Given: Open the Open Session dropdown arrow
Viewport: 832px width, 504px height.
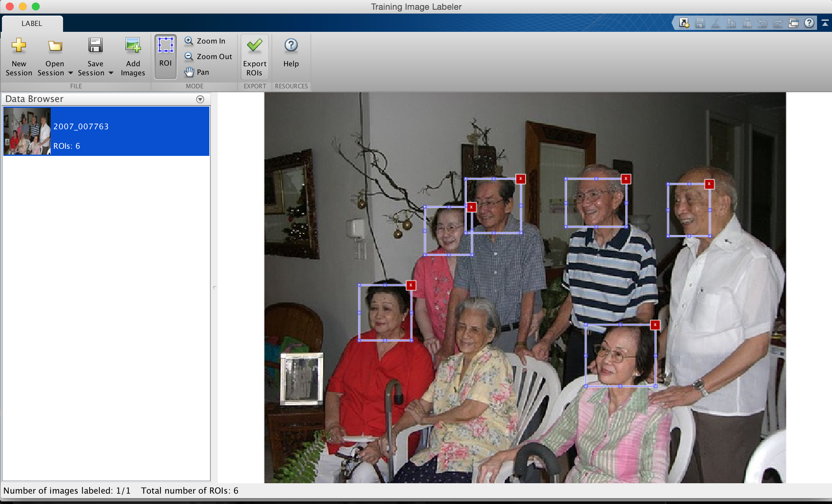Looking at the screenshot, I should [71, 73].
